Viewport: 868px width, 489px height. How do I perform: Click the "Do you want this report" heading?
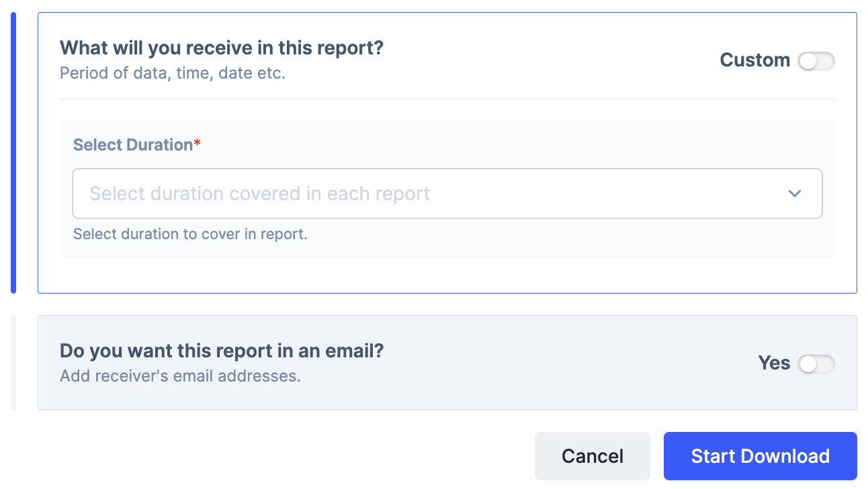pos(221,351)
